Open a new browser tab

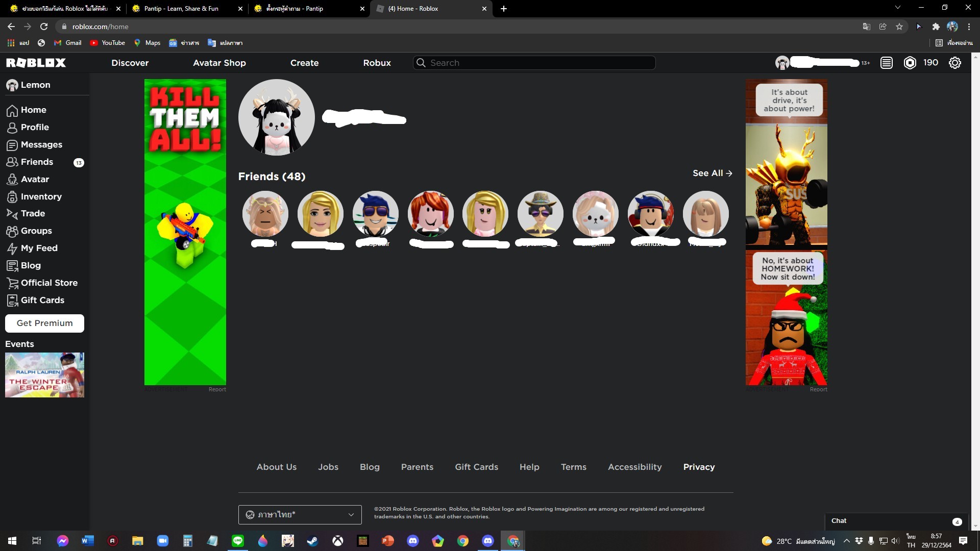point(504,9)
